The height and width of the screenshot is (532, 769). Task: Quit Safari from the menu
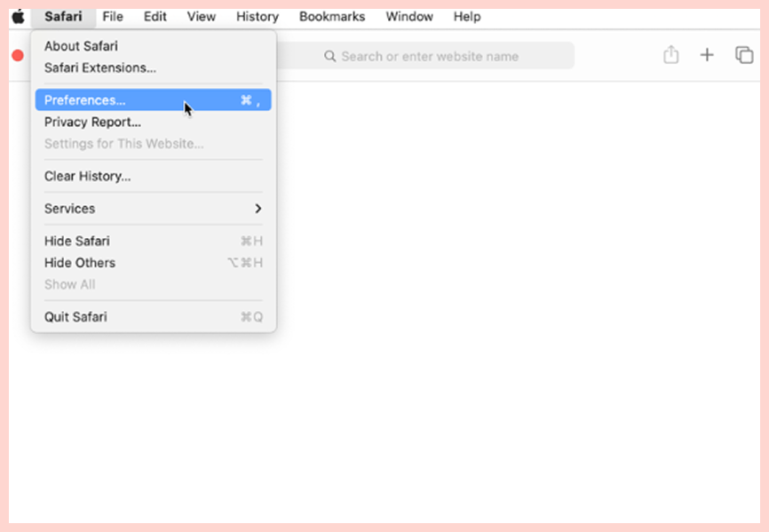click(x=75, y=317)
